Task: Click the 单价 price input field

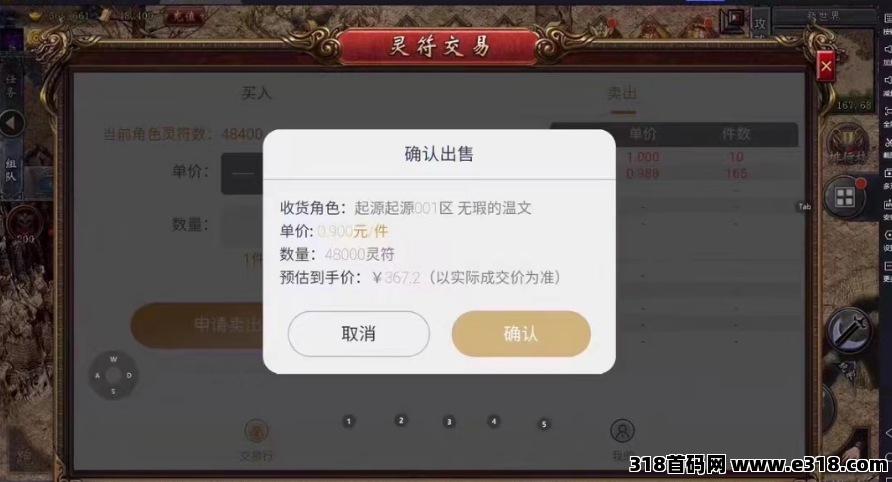Action: point(242,174)
